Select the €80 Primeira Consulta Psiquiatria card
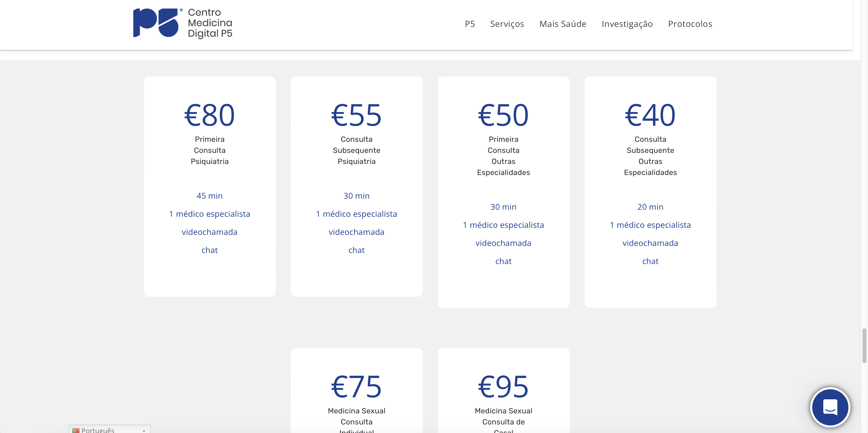Viewport: 868px width, 433px height. click(209, 186)
